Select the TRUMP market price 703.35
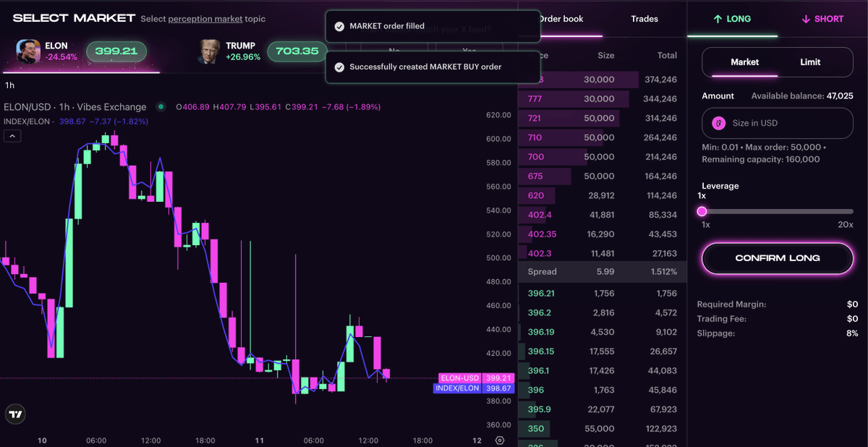Viewport: 868px width, 447px height. tap(297, 51)
